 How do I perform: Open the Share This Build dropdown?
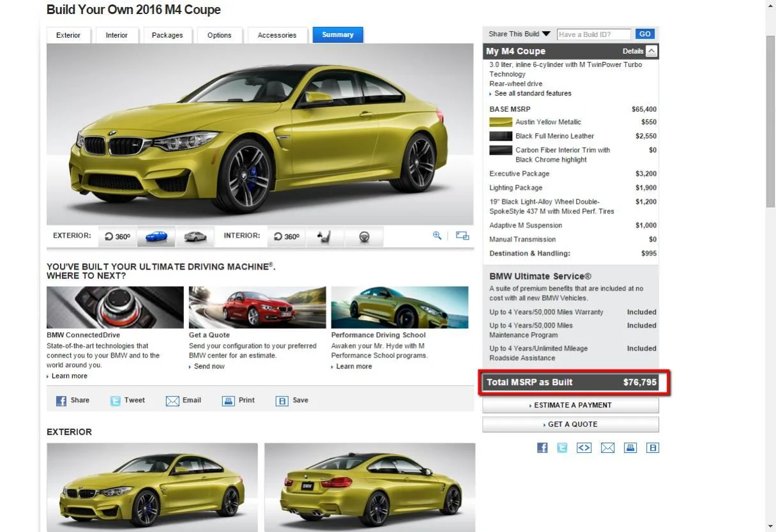(519, 34)
